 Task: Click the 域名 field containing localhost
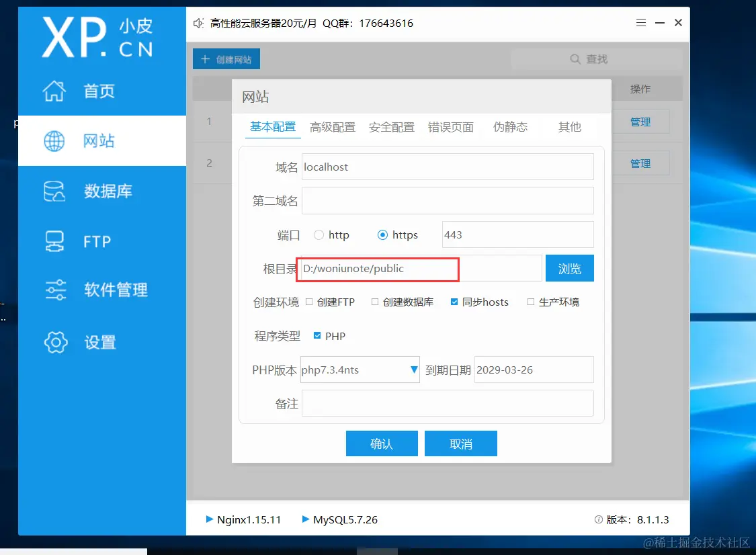[x=448, y=167]
